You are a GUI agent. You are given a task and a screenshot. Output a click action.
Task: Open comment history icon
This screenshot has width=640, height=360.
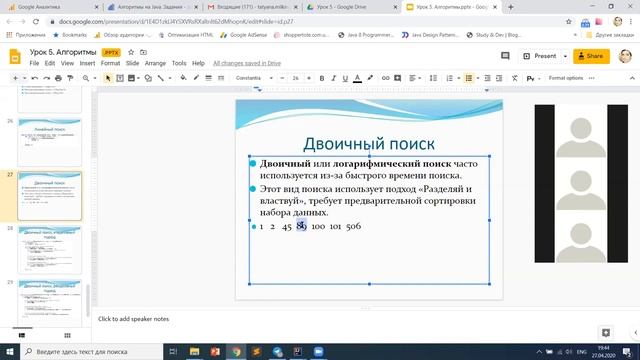coord(505,56)
